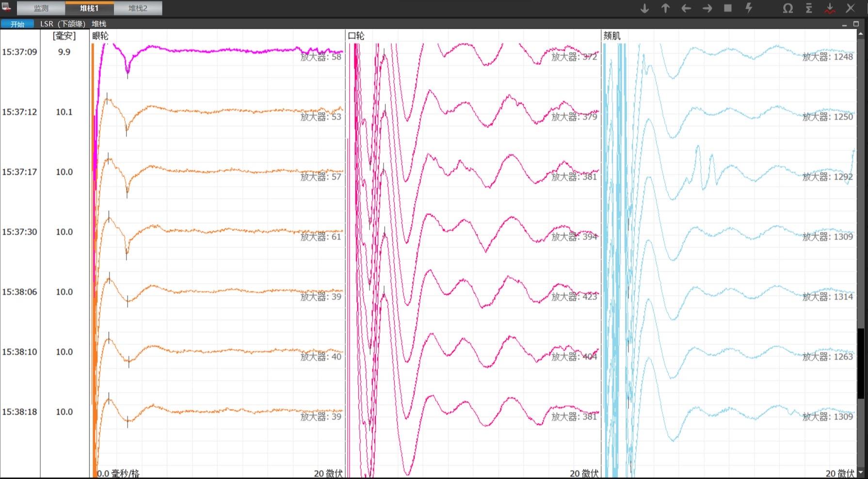Image resolution: width=868 pixels, height=479 pixels.
Task: Click the down arrow toolbar icon
Action: 644,8
